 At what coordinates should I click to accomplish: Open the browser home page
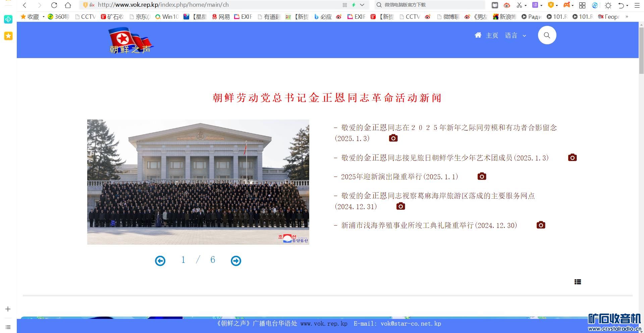click(68, 5)
